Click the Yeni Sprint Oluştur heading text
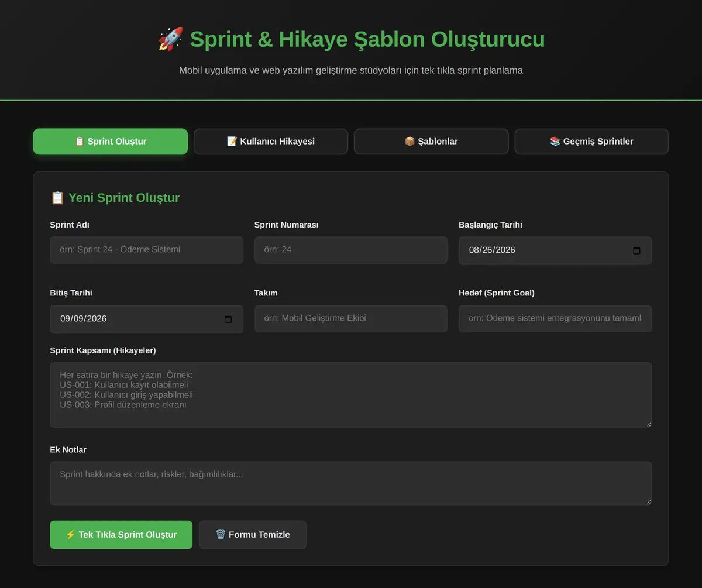Image resolution: width=702 pixels, height=588 pixels. coord(124,198)
